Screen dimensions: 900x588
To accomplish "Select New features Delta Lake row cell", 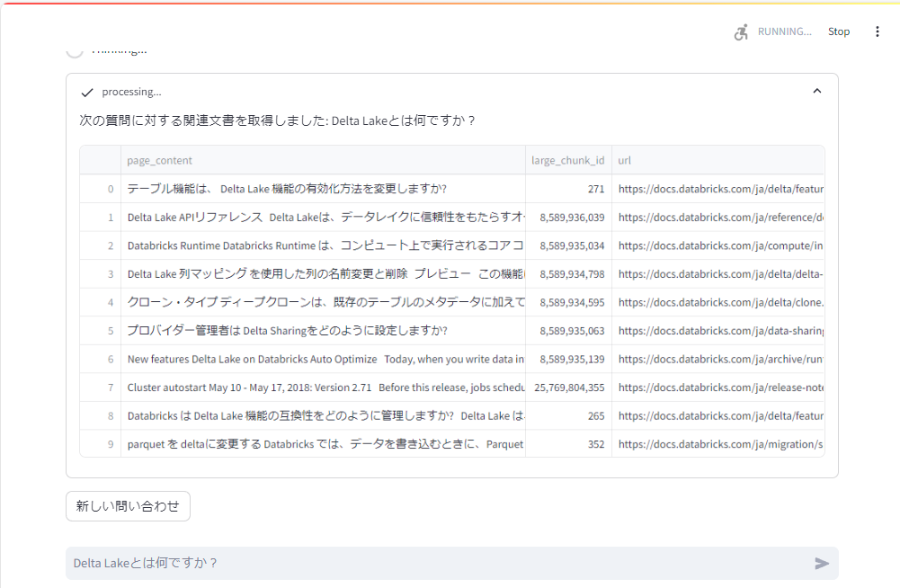I will [323, 359].
